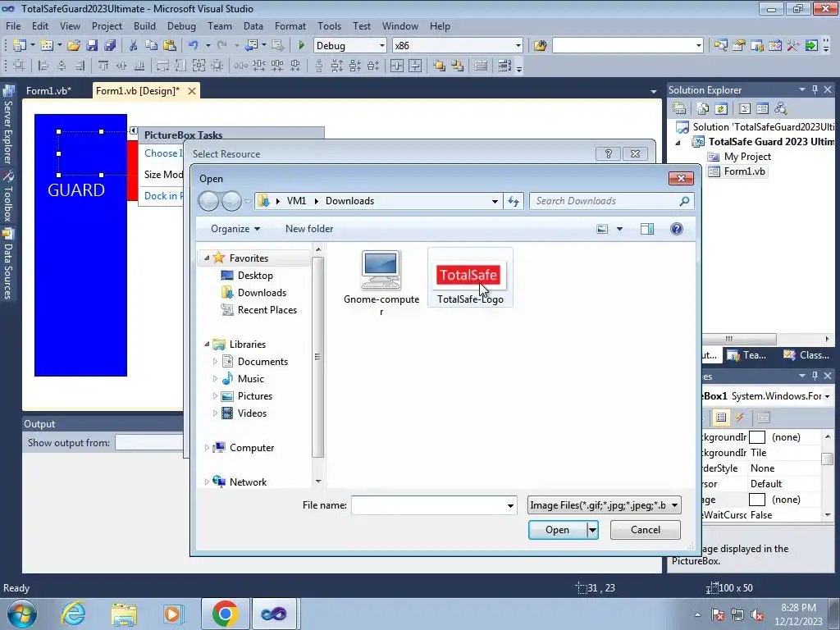The width and height of the screenshot is (840, 630).
Task: Click the Windows Start button
Action: tap(22, 614)
